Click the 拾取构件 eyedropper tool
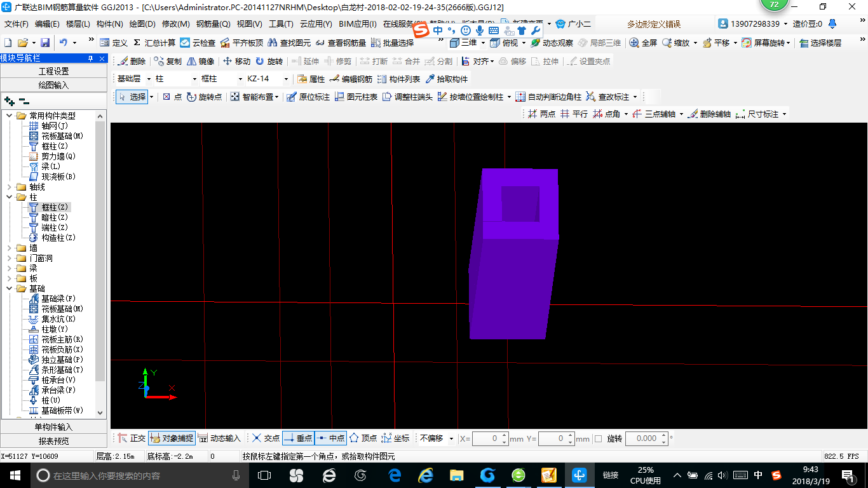The height and width of the screenshot is (488, 868). coord(446,79)
